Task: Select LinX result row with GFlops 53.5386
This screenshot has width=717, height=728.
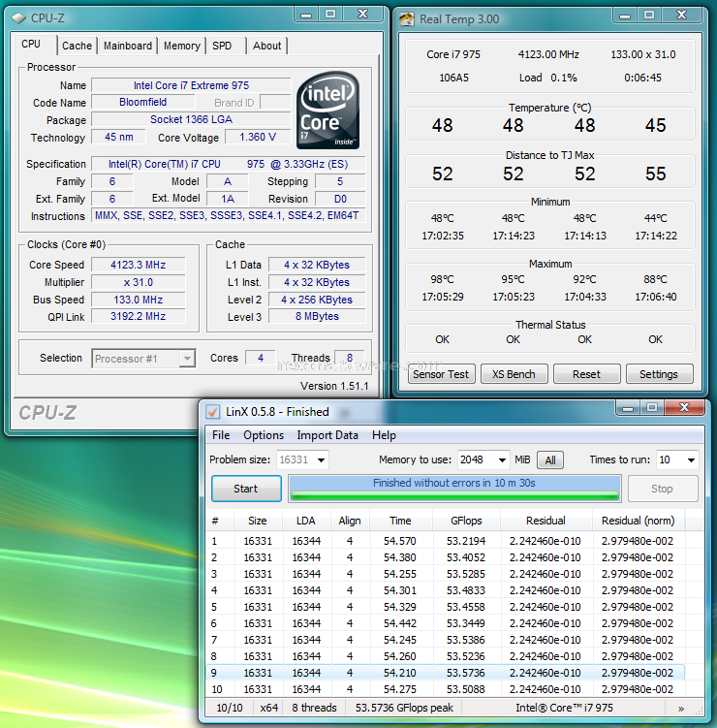Action: click(446, 640)
